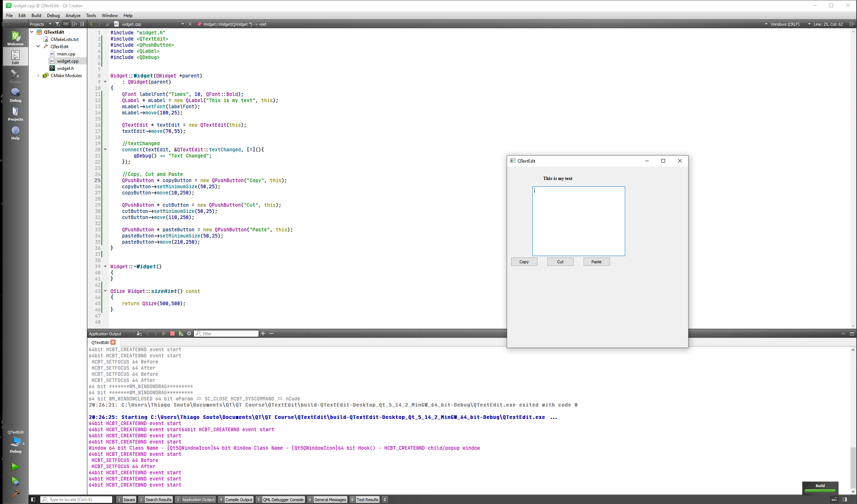Image resolution: width=857 pixels, height=504 pixels.
Task: Switch to Edit mode
Action: point(15,57)
